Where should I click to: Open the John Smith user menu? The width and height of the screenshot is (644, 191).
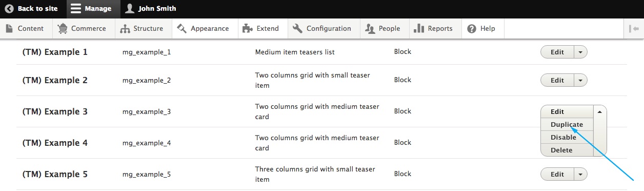(x=151, y=9)
